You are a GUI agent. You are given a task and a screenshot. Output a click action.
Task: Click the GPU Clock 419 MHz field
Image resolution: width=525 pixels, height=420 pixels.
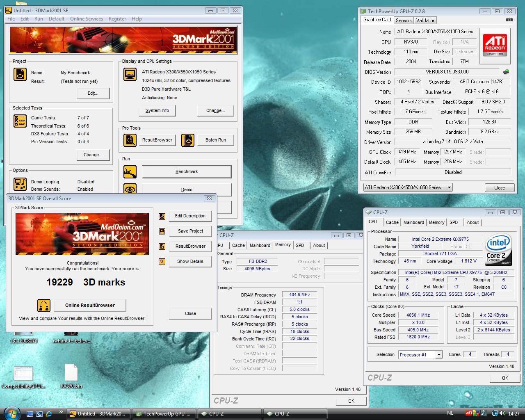pyautogui.click(x=407, y=152)
